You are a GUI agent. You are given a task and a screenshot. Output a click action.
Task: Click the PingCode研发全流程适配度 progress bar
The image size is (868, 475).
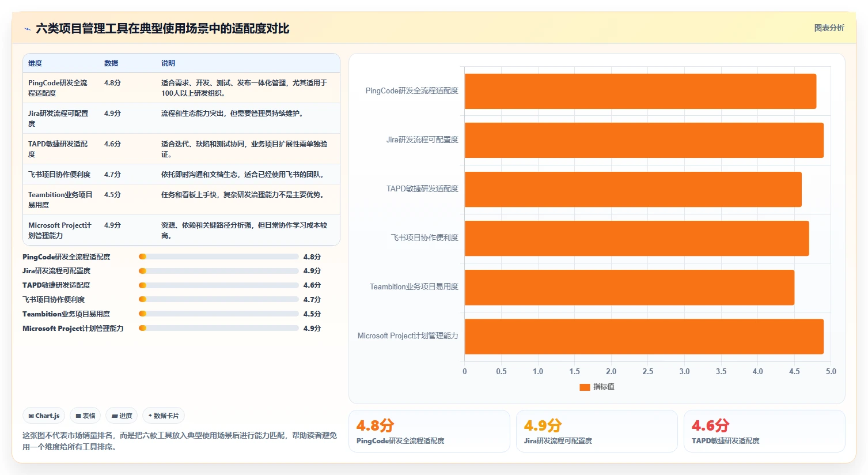tap(219, 257)
